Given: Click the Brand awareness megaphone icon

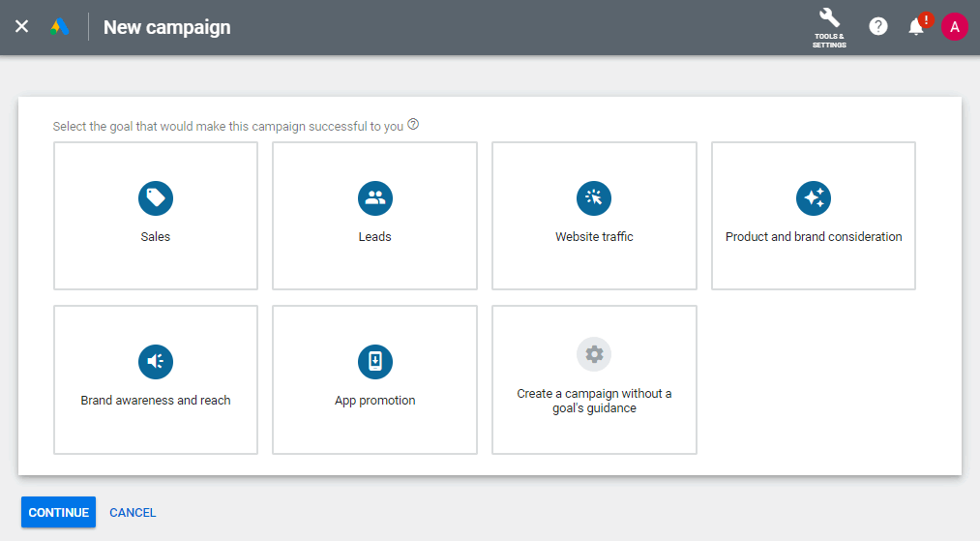Looking at the screenshot, I should [155, 362].
